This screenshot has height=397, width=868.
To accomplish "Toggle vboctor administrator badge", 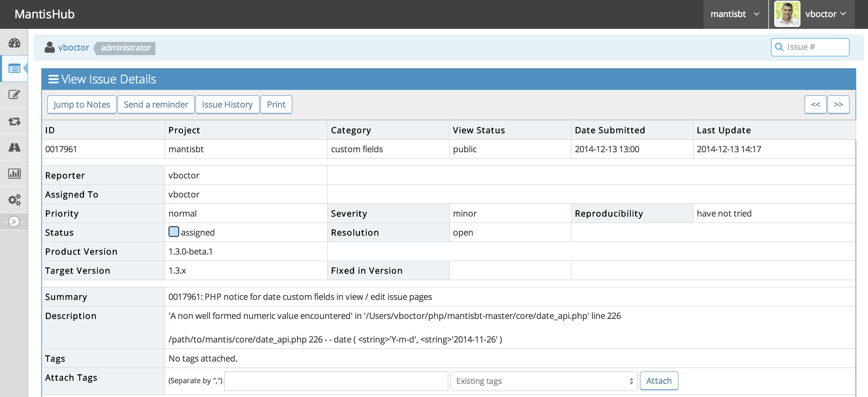I will [125, 47].
